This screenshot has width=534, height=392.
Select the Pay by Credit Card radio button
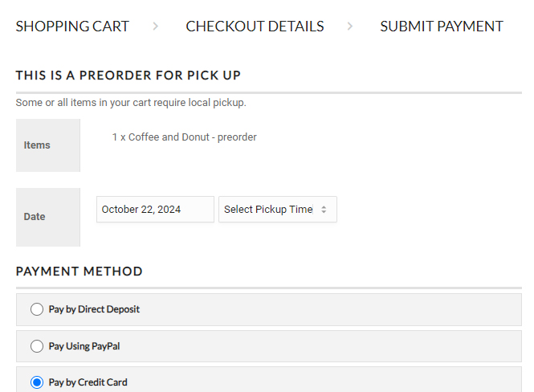(x=37, y=382)
